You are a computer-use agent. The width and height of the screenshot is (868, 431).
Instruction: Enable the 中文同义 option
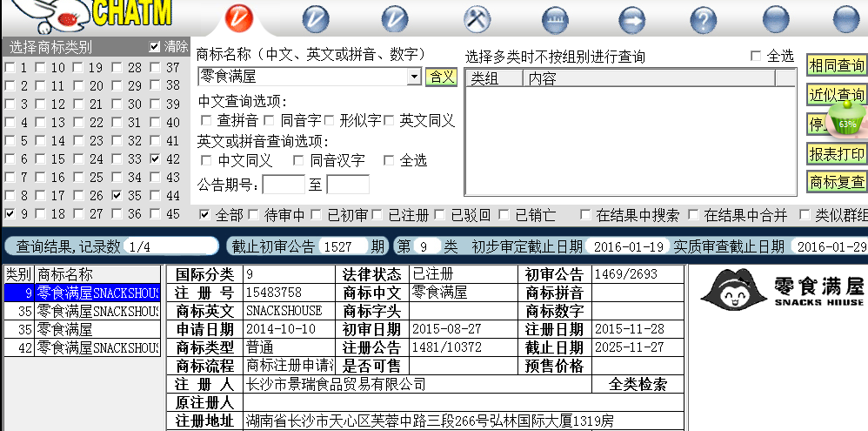(x=206, y=161)
